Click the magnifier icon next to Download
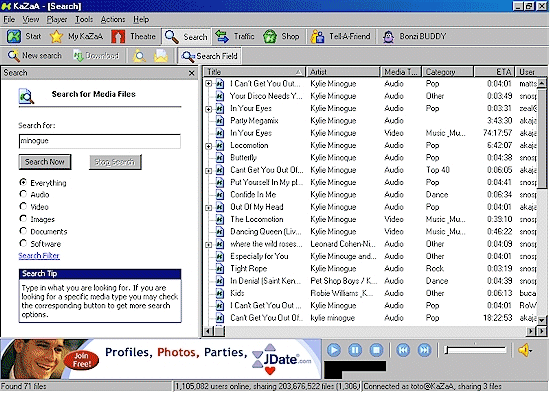The image size is (550, 393). pos(139,56)
